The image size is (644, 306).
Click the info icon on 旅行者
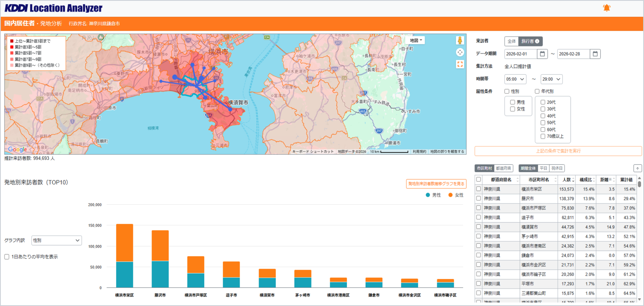pyautogui.click(x=537, y=41)
